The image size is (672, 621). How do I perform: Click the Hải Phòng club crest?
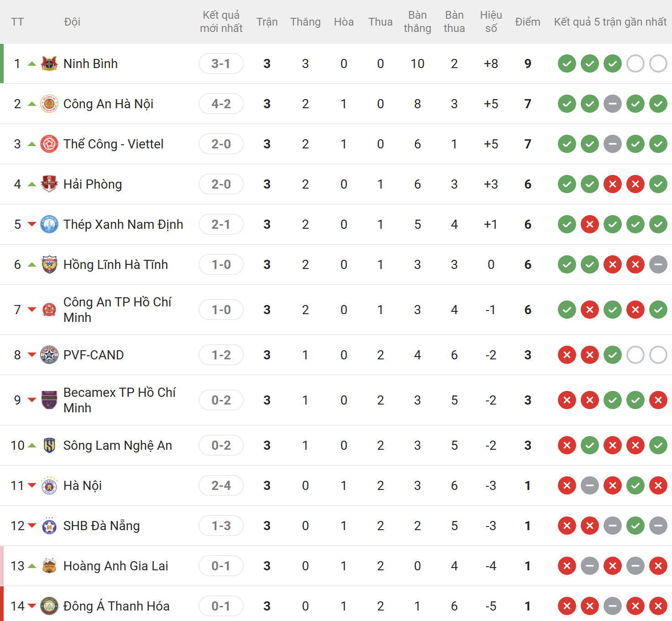click(49, 184)
